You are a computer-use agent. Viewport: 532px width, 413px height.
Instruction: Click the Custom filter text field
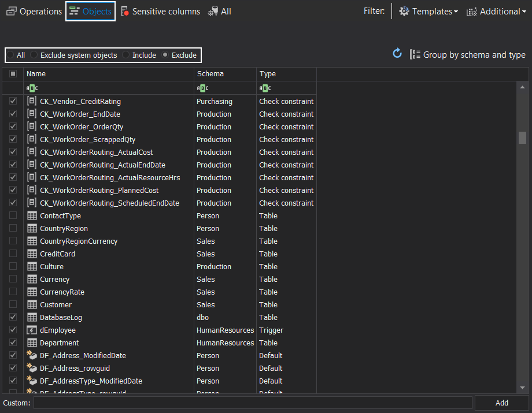(253, 403)
